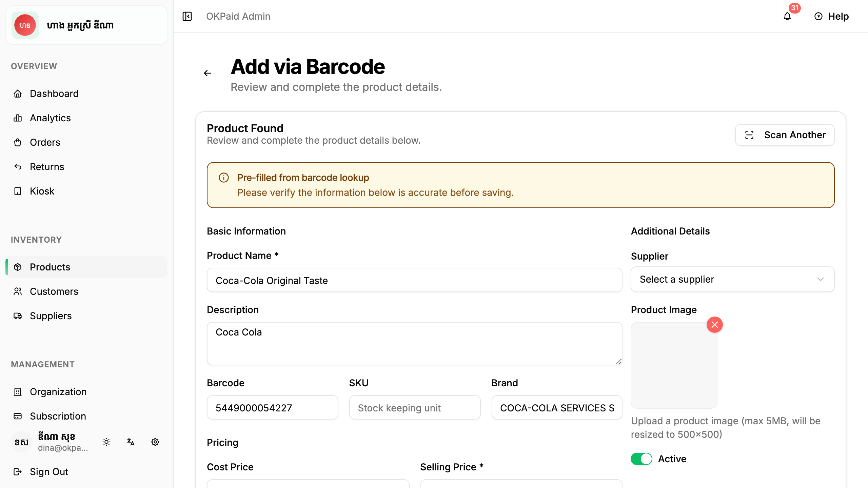Screen dimensions: 868x488
Task: Click the product image thumbnail
Action: pos(674,365)
